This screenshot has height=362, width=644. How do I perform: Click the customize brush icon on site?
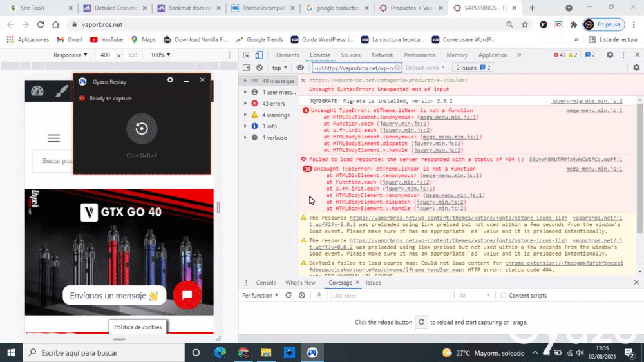[62, 91]
